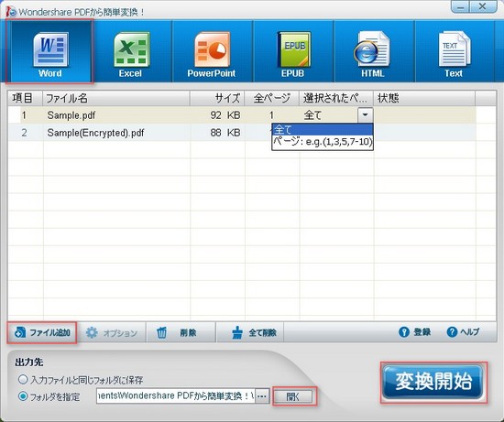Click the 選択されたペ... column header
The image size is (504, 422).
coord(336,98)
